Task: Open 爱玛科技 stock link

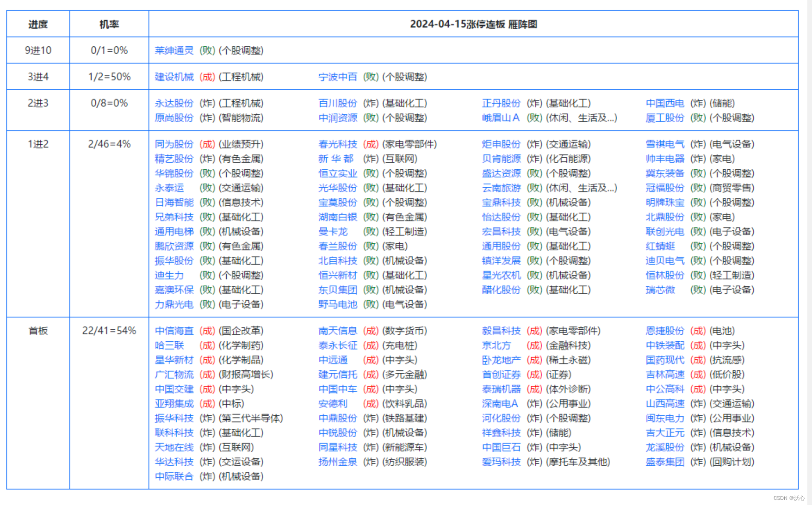Action: [x=501, y=462]
